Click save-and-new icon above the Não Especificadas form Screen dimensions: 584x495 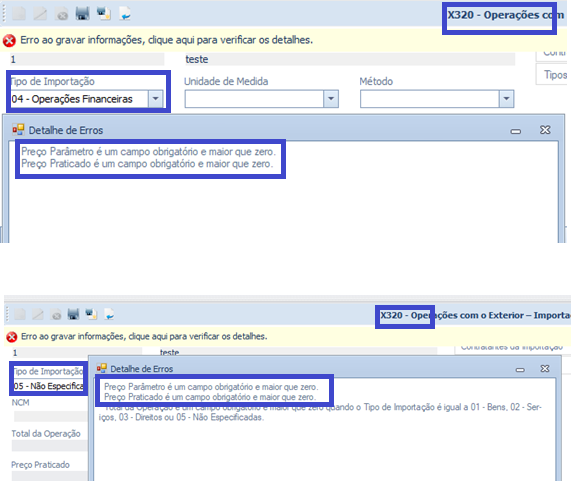91,314
